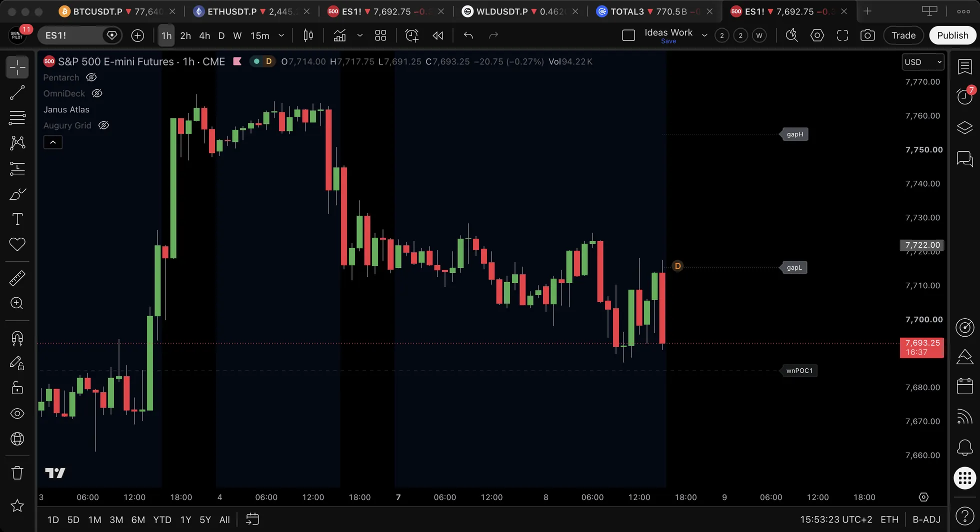The width and height of the screenshot is (980, 532).
Task: Toggle magnet mode
Action: click(x=17, y=339)
